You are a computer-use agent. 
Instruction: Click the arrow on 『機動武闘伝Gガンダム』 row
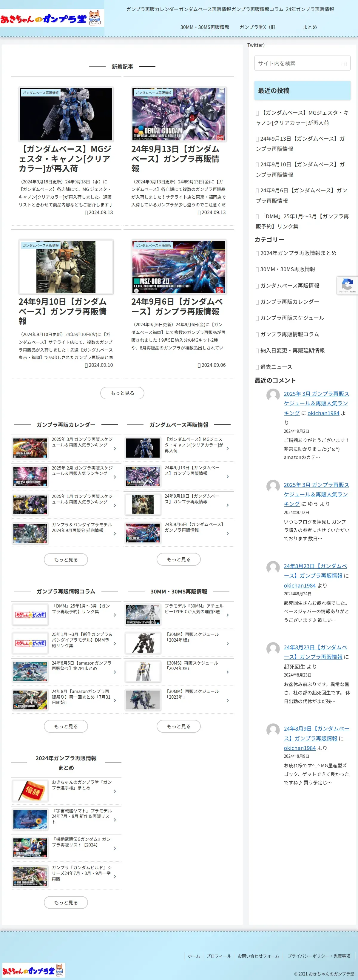point(115,848)
